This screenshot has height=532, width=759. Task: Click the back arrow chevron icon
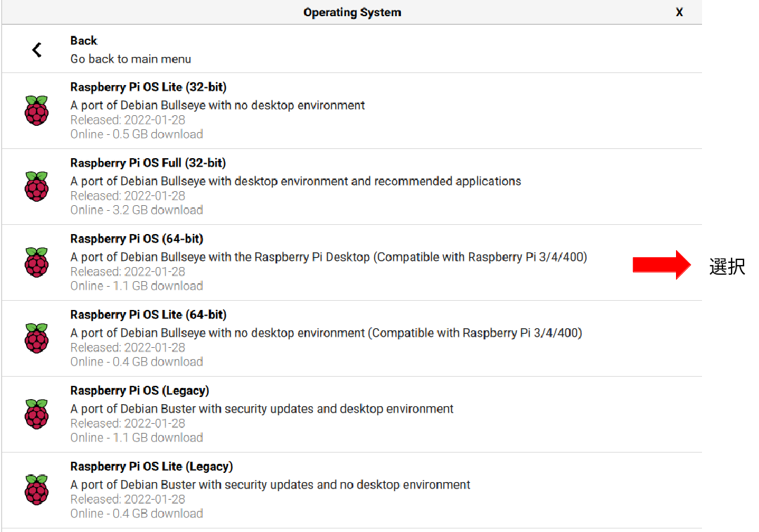point(37,49)
